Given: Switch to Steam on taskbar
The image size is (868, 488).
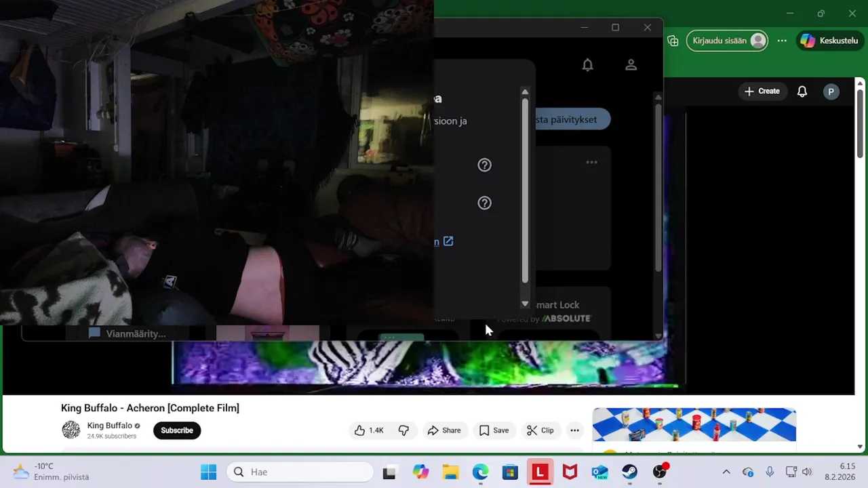Looking at the screenshot, I should [629, 472].
